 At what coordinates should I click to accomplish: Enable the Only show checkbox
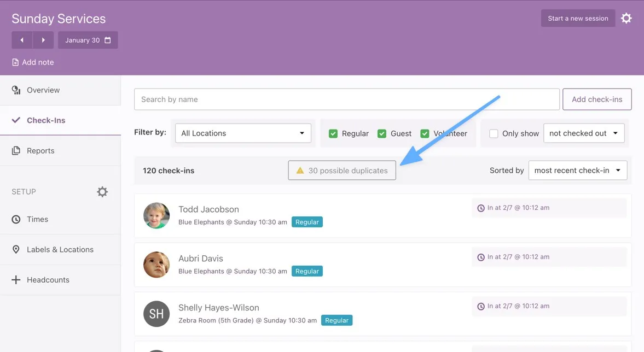[494, 133]
